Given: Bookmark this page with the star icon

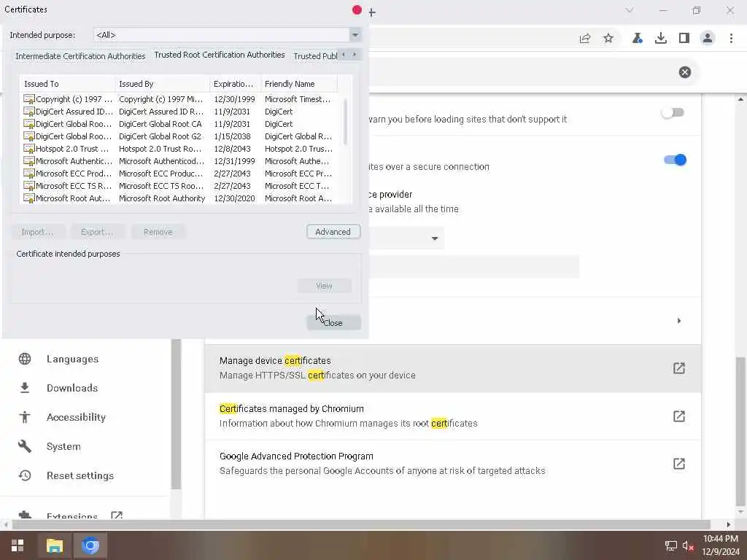Looking at the screenshot, I should pos(608,38).
